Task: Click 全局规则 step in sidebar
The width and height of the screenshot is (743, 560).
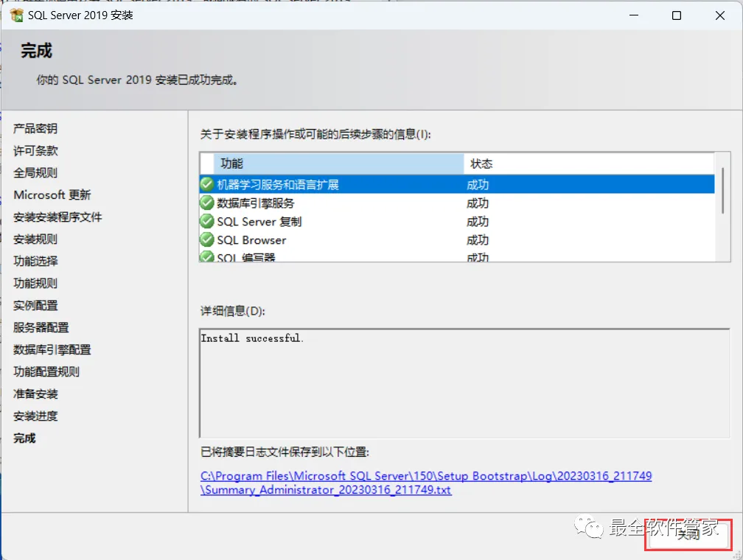Action: click(x=35, y=172)
